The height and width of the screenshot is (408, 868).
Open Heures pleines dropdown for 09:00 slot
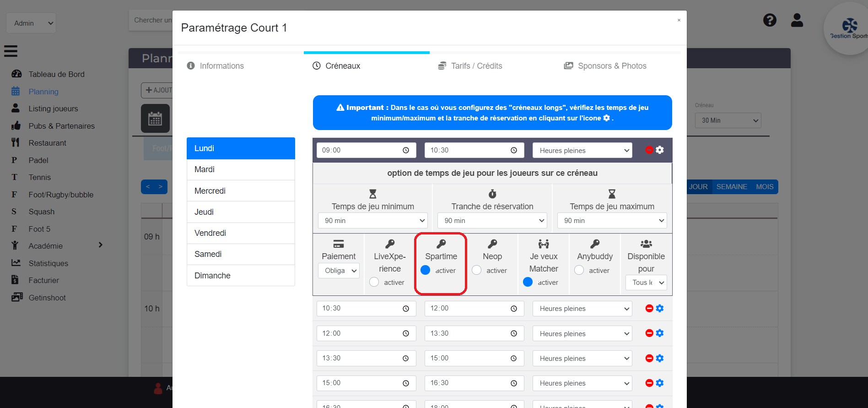click(582, 150)
